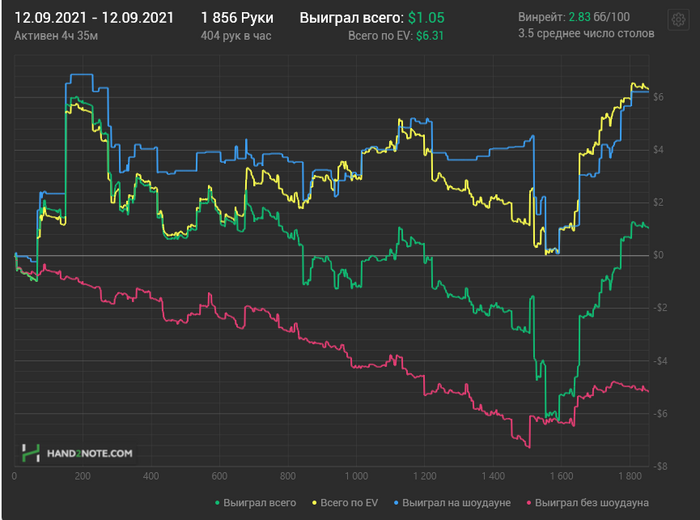Click the green 'Выиграл всего' legend dot
The height and width of the screenshot is (520, 700).
tap(216, 501)
